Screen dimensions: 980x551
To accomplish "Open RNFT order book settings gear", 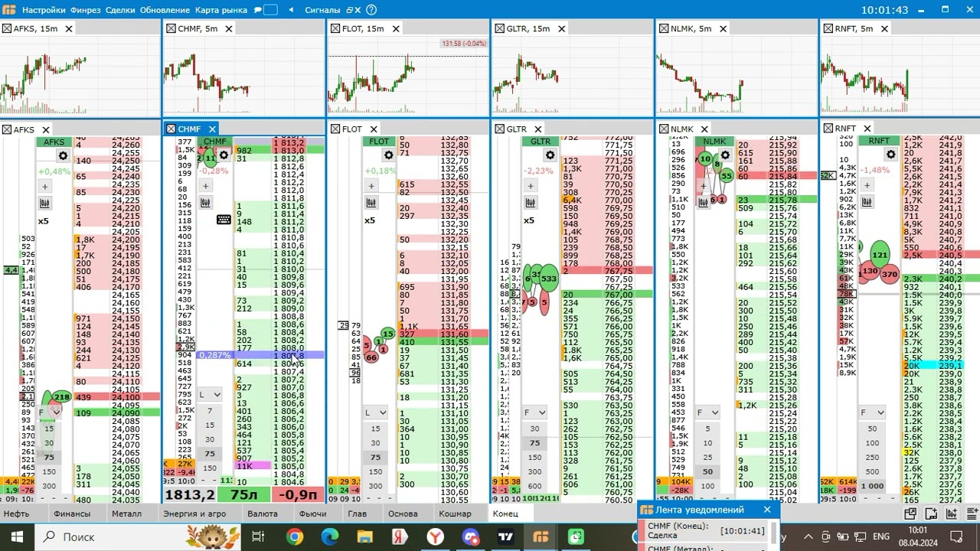I will coord(890,155).
